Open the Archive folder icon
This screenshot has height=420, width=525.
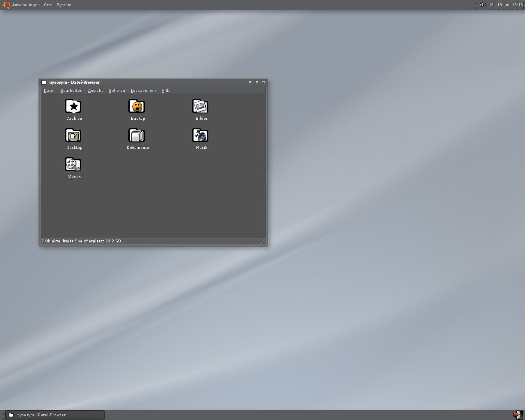click(x=73, y=106)
